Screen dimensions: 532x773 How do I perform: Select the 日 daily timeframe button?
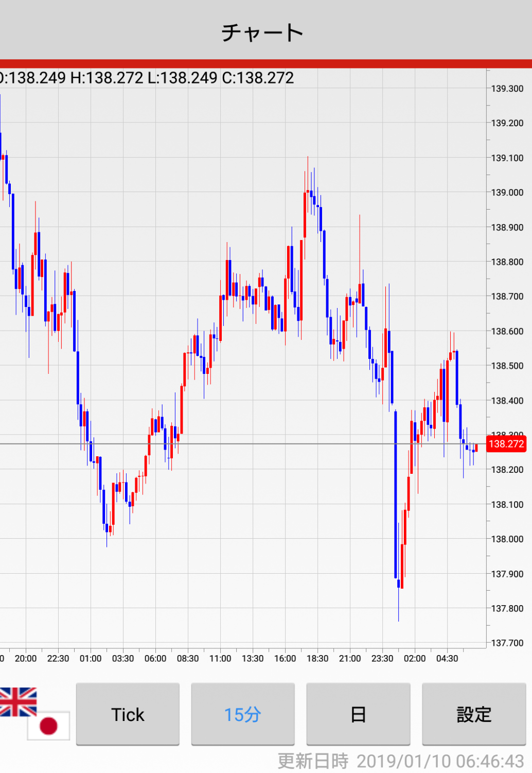358,714
